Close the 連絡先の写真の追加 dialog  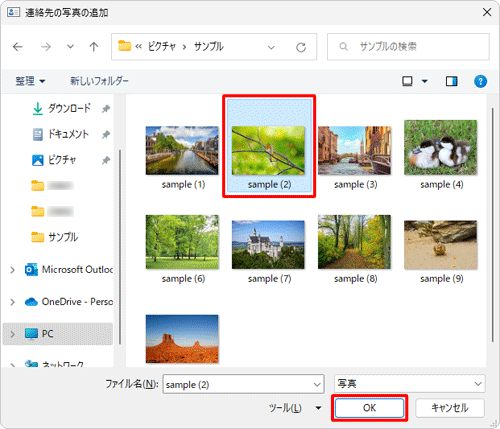coord(487,12)
